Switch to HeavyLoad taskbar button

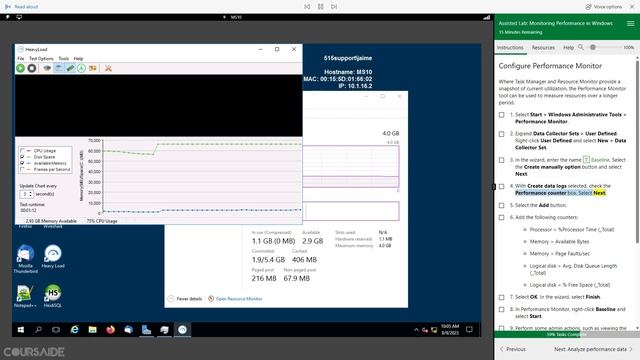[x=182, y=329]
